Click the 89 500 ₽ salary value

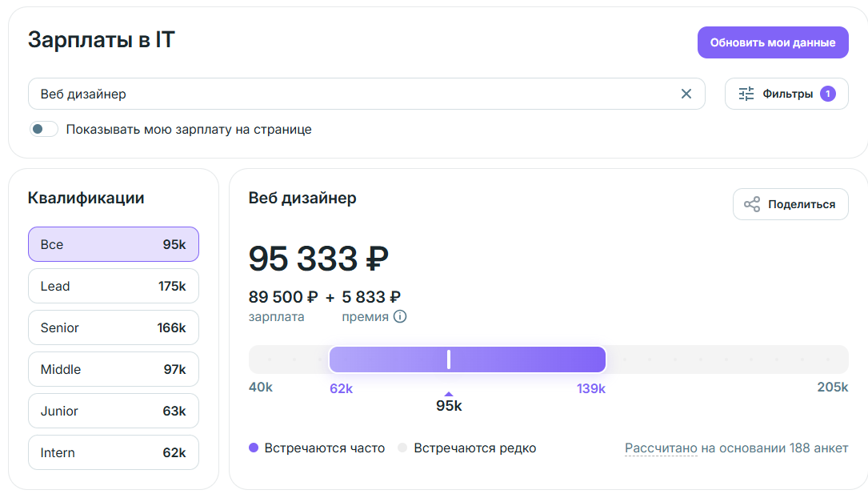pyautogui.click(x=283, y=297)
